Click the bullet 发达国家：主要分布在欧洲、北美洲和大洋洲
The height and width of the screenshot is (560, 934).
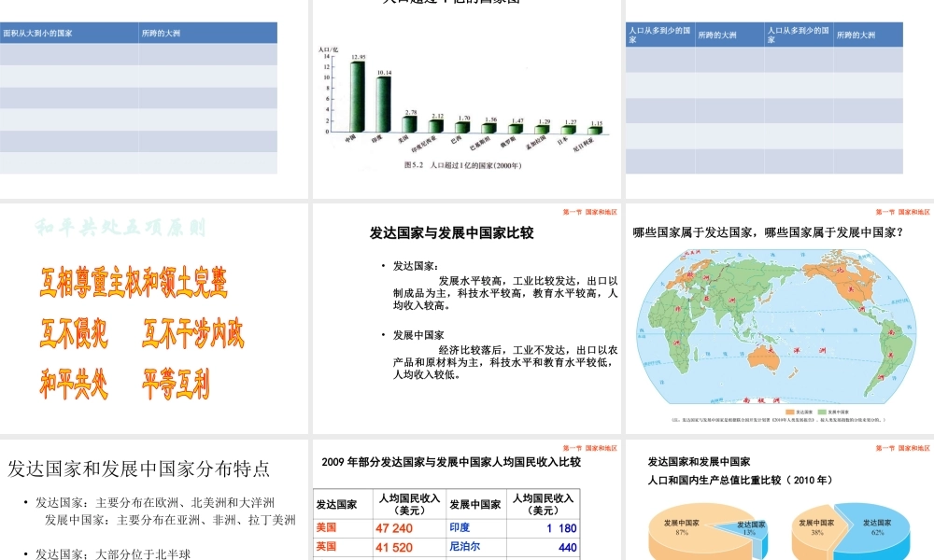pyautogui.click(x=155, y=502)
